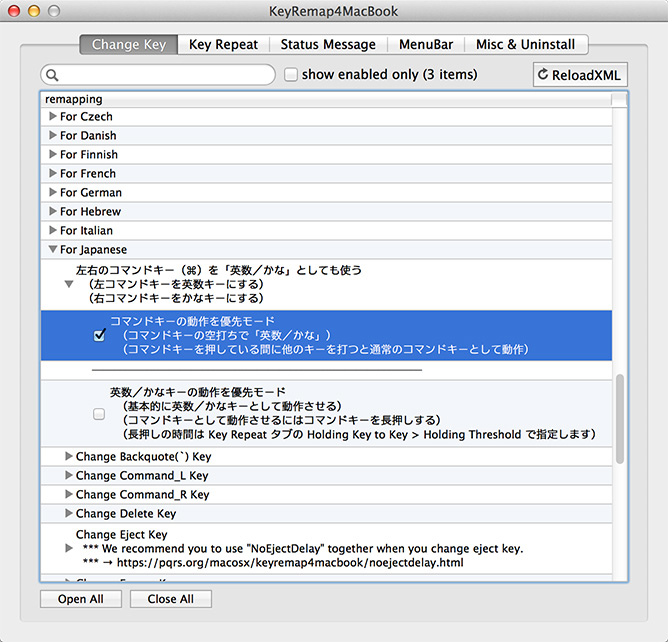This screenshot has width=668, height=642.
Task: Click the Open All button
Action: [81, 599]
